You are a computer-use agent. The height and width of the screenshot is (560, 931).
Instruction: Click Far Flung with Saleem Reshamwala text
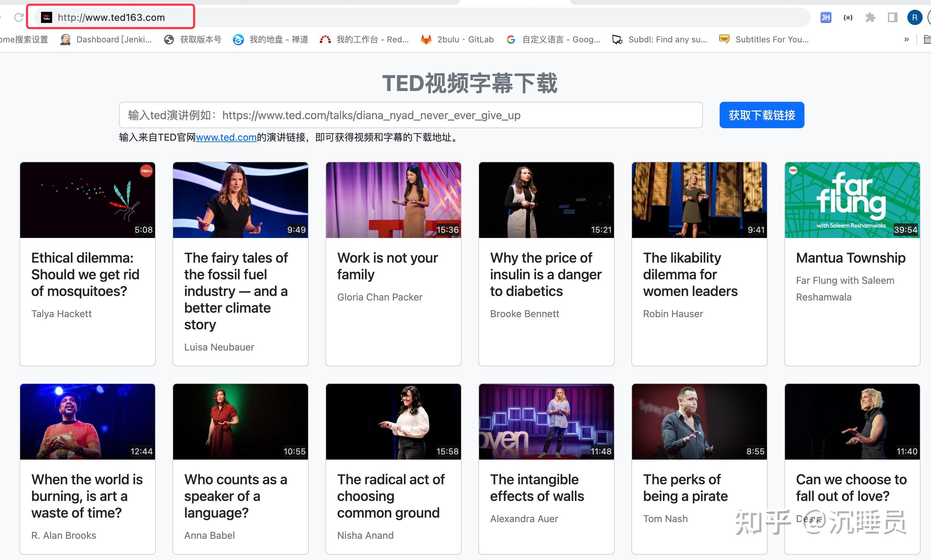(845, 289)
